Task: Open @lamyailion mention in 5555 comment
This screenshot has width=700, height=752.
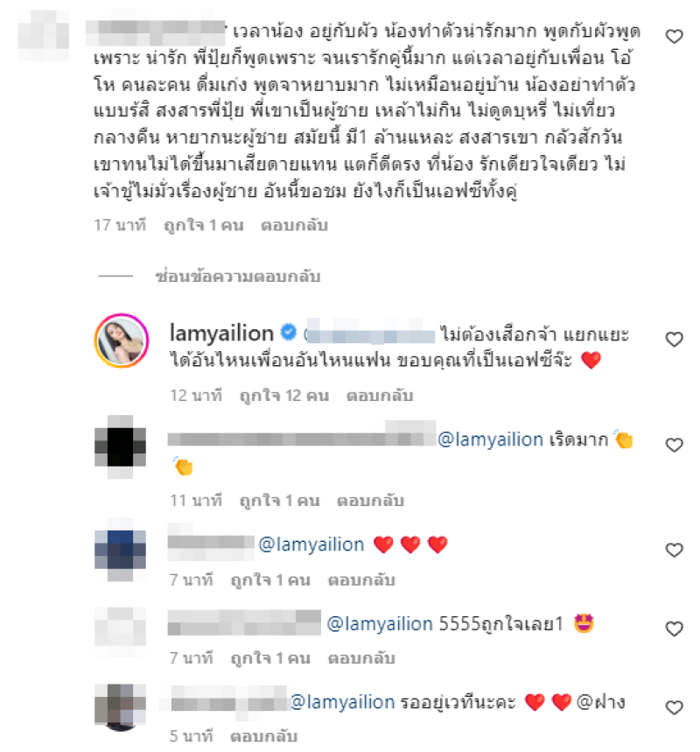Action: [x=380, y=624]
